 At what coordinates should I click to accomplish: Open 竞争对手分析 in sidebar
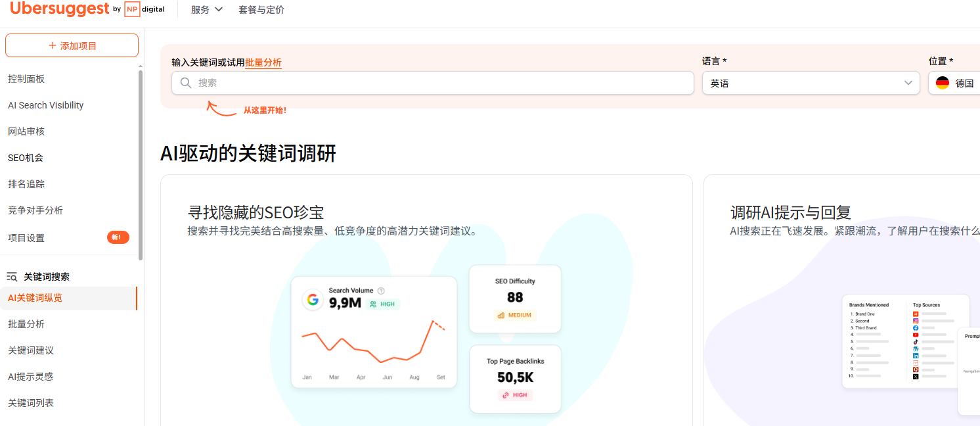[x=35, y=210]
